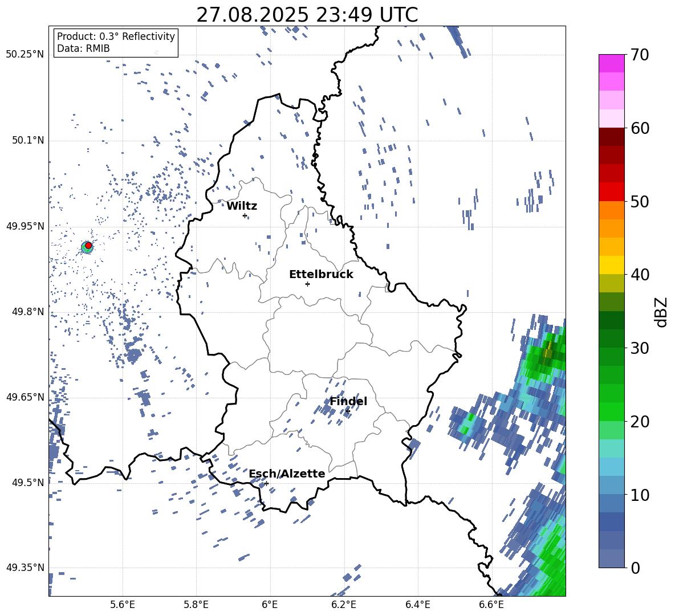
Task: Click the latitude label 49.65°N
Action: 25,397
